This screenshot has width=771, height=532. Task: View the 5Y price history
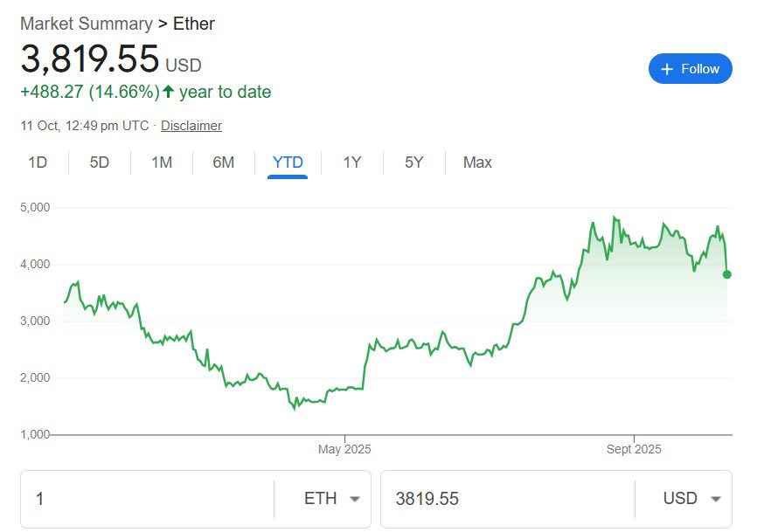click(414, 162)
